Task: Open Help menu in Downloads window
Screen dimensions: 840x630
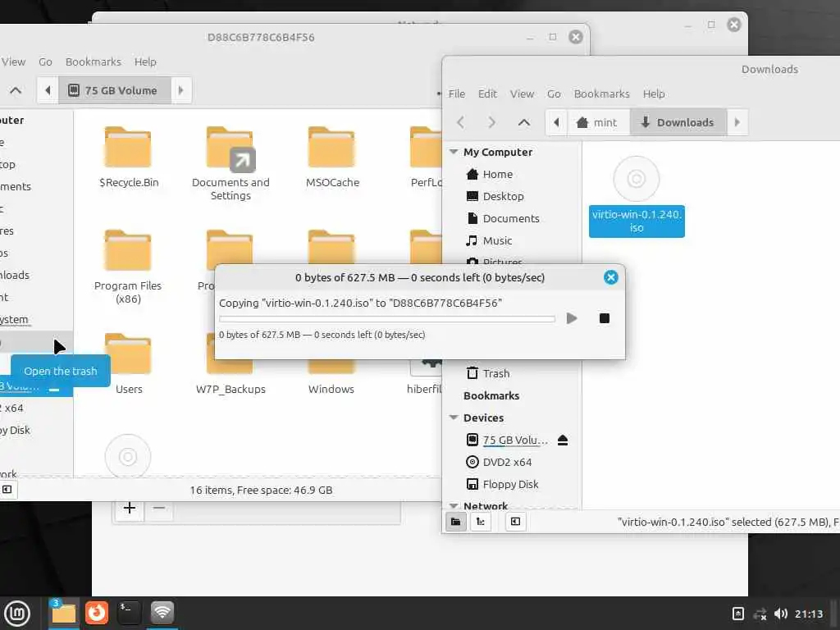Action: coord(654,94)
